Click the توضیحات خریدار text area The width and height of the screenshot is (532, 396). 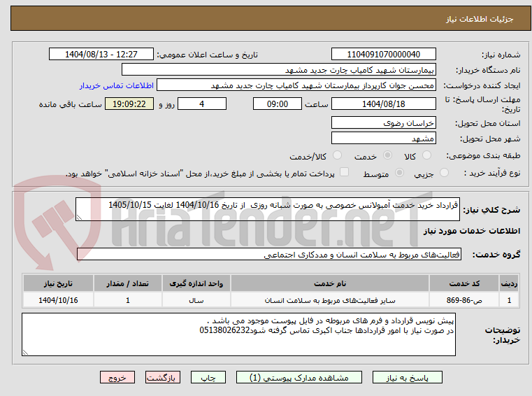(x=238, y=334)
